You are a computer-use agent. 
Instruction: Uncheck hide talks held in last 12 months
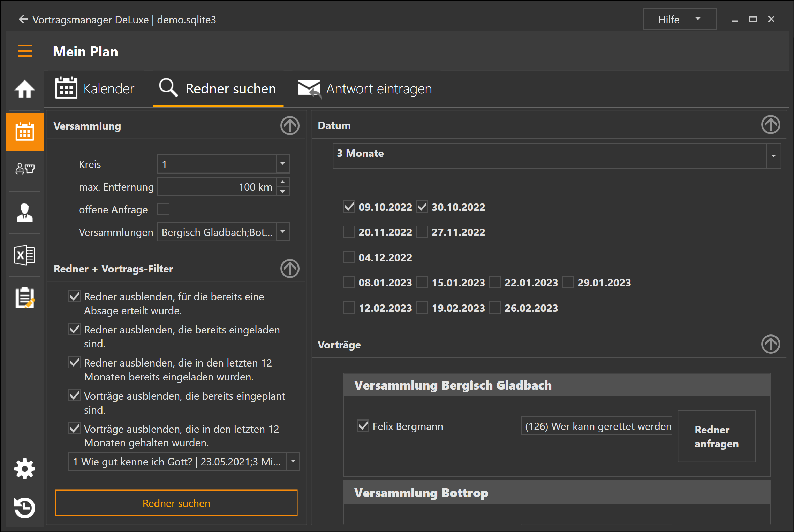[74, 429]
